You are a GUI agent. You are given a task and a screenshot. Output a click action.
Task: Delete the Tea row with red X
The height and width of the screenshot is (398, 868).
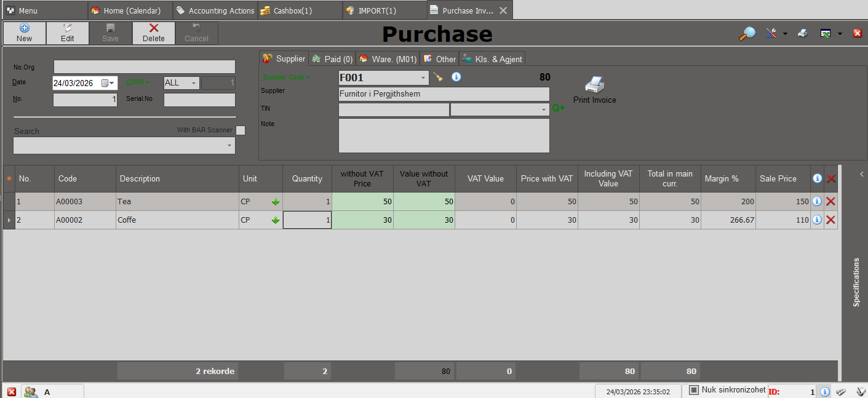point(830,202)
